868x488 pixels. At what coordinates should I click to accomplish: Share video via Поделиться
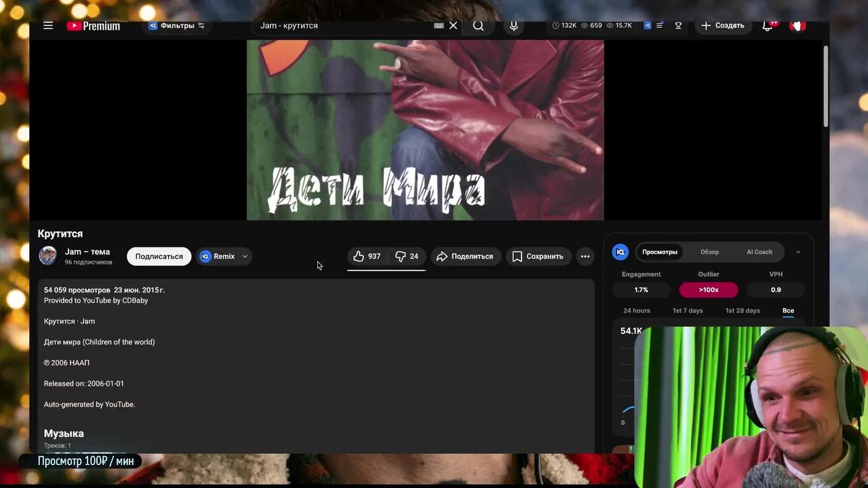(465, 256)
